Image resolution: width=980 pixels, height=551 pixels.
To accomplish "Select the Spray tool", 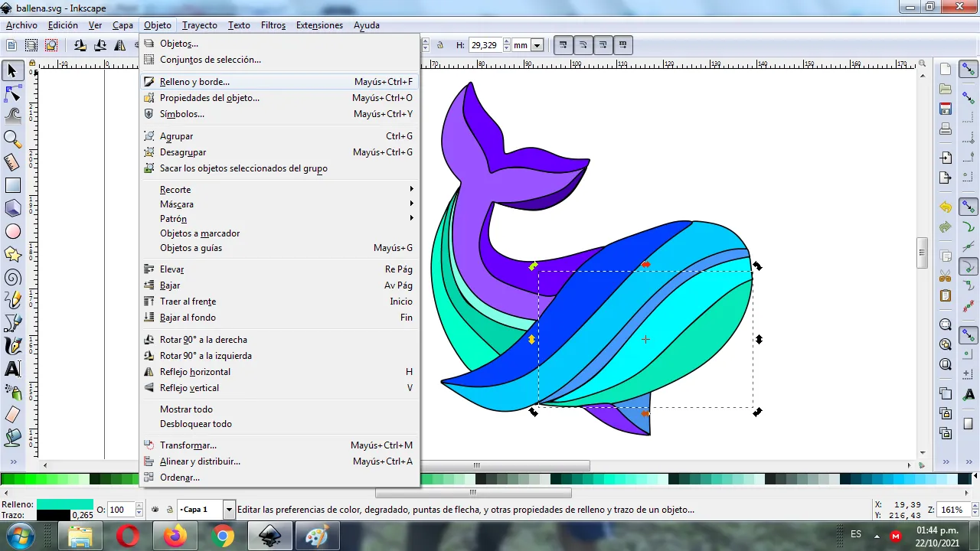I will pyautogui.click(x=12, y=391).
